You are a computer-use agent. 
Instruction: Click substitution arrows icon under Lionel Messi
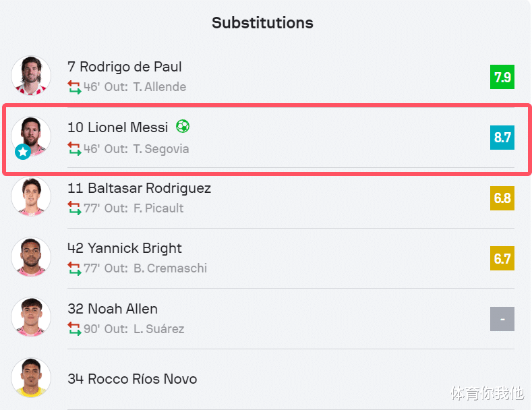(74, 148)
